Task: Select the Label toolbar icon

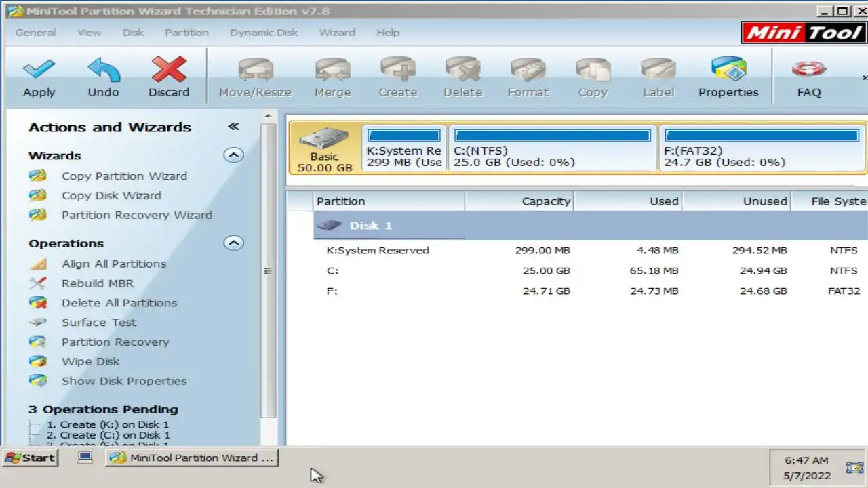Action: [x=658, y=69]
